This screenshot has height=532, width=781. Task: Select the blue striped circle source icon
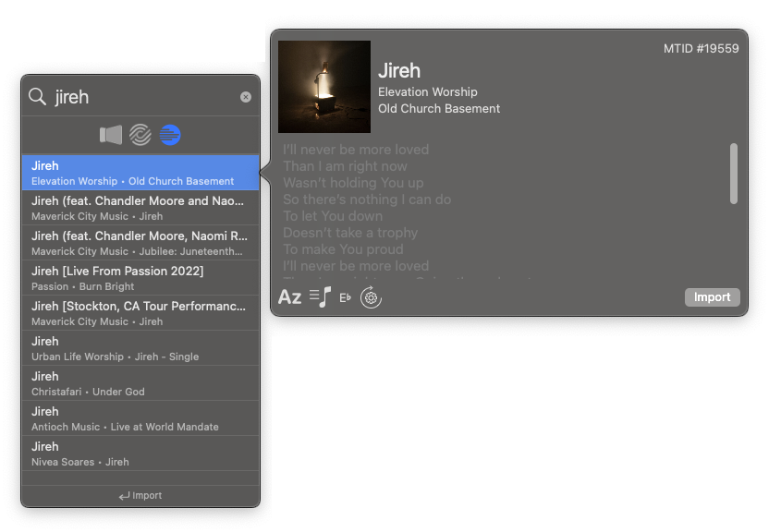coord(170,135)
